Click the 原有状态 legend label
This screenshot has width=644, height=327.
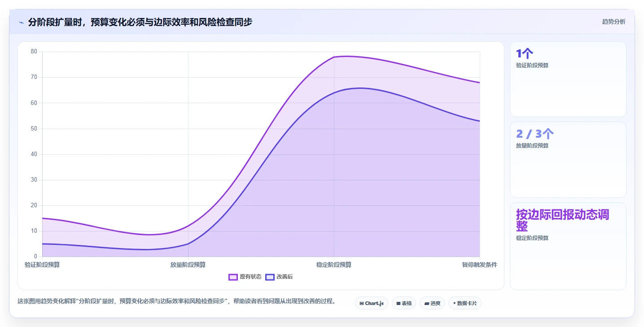point(250,277)
